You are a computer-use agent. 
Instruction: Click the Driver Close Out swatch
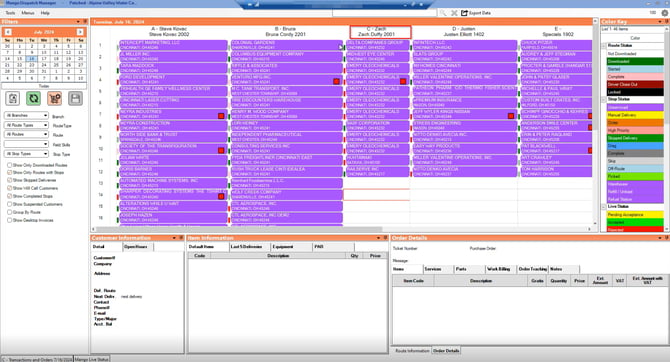point(635,84)
